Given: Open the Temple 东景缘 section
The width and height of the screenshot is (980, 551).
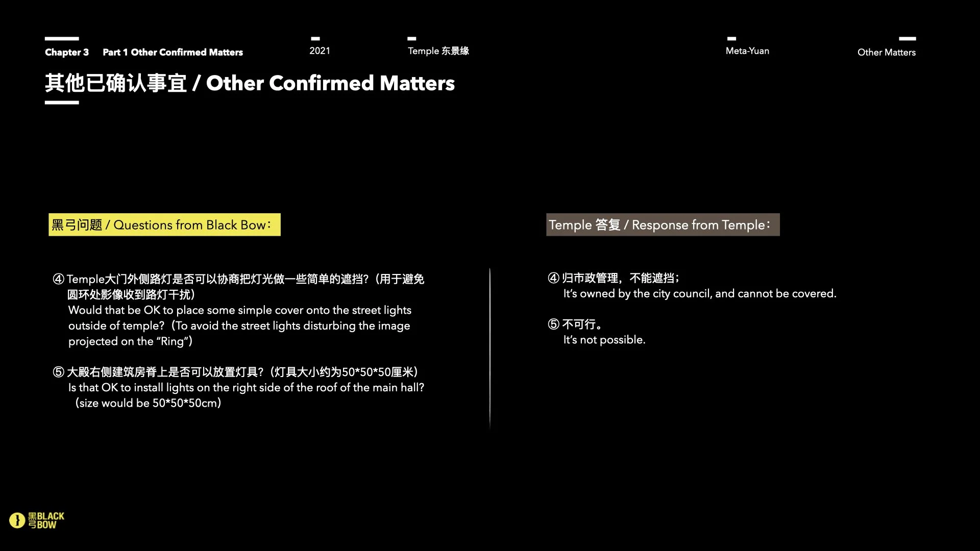Looking at the screenshot, I should click(x=438, y=51).
